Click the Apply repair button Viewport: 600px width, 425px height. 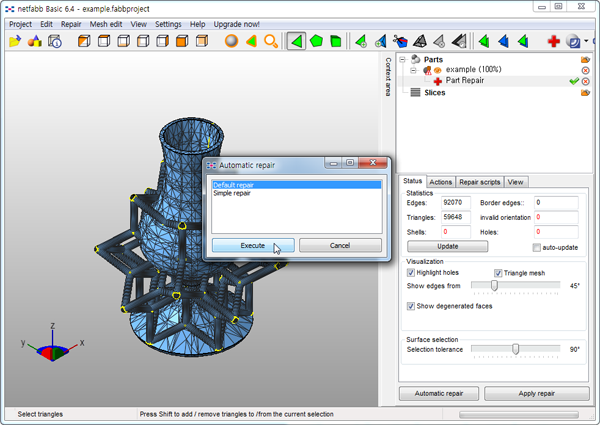pos(536,393)
